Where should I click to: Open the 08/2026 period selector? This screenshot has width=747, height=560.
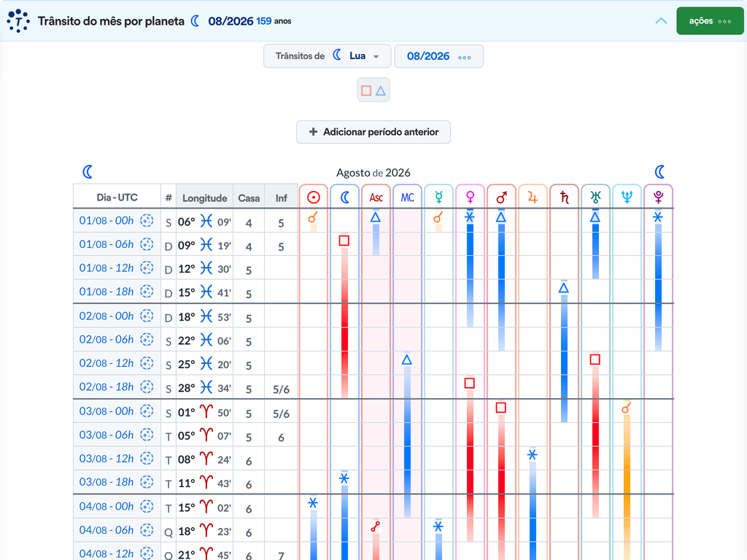438,56
